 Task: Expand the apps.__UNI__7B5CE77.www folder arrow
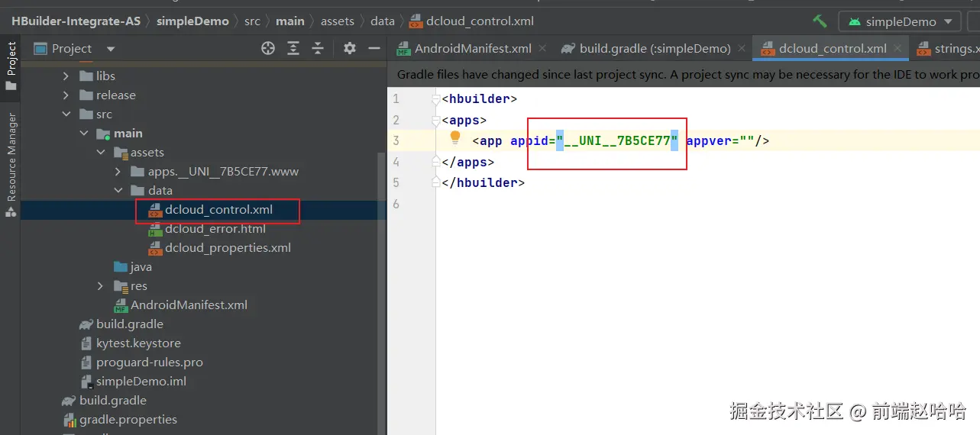coord(118,172)
